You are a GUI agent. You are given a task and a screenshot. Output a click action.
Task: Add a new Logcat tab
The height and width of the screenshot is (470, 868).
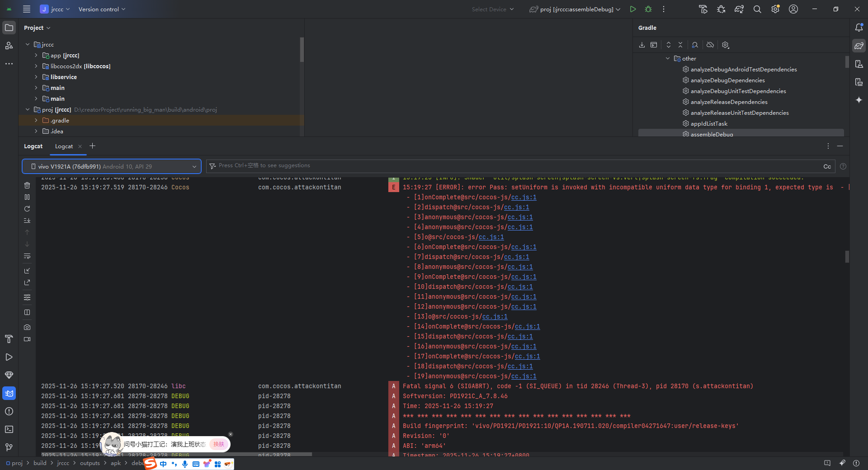pos(93,146)
